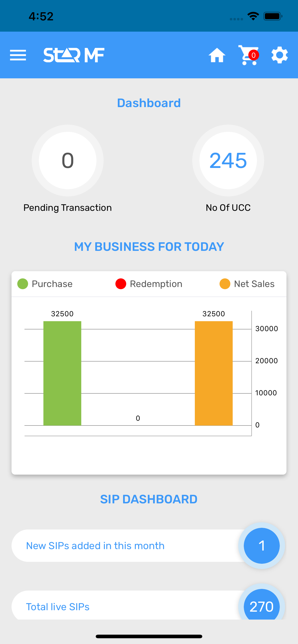Open the settings gear icon
The image size is (298, 644).
(x=280, y=55)
